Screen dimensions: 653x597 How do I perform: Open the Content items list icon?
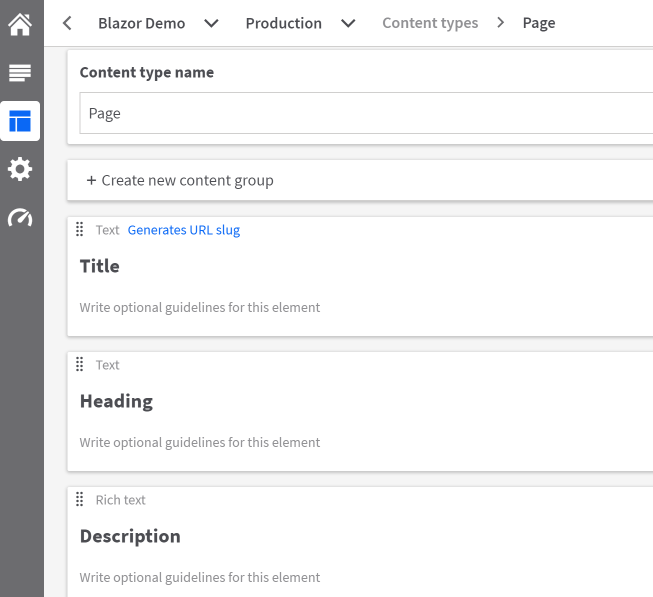point(20,73)
